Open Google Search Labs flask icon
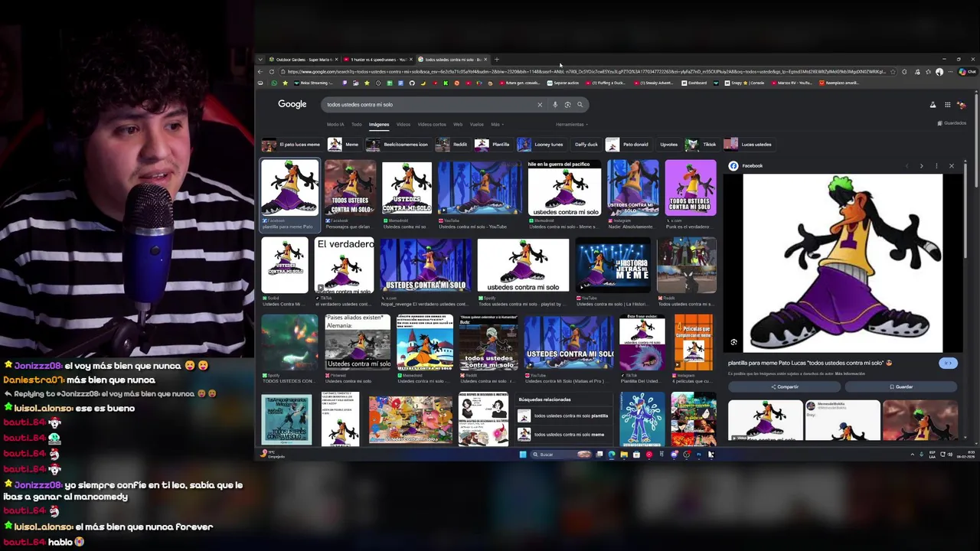 tap(933, 105)
